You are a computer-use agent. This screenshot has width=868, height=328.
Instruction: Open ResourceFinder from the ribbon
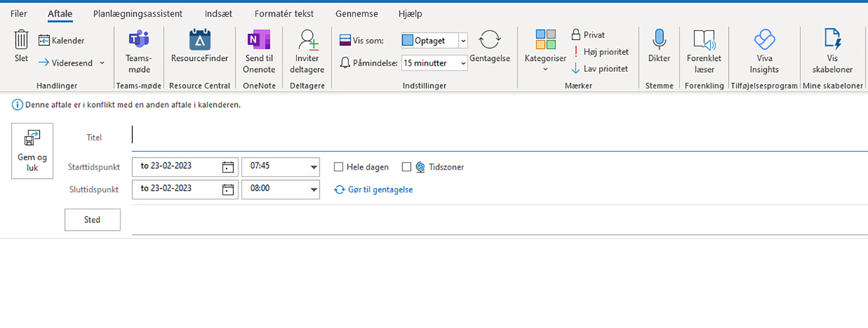[x=199, y=40]
